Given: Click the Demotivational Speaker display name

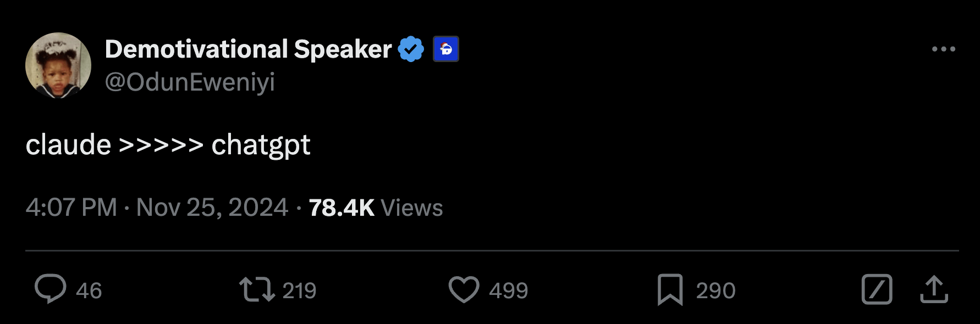Looking at the screenshot, I should pos(248,49).
